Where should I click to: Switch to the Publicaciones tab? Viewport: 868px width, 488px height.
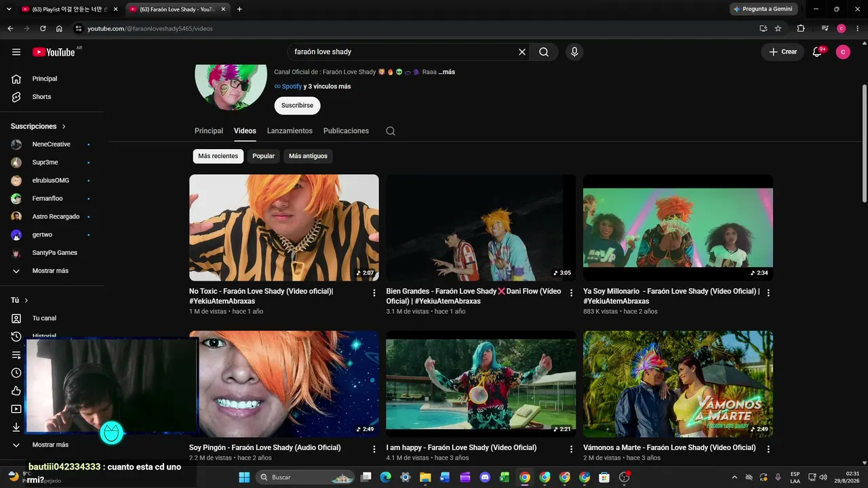point(346,131)
